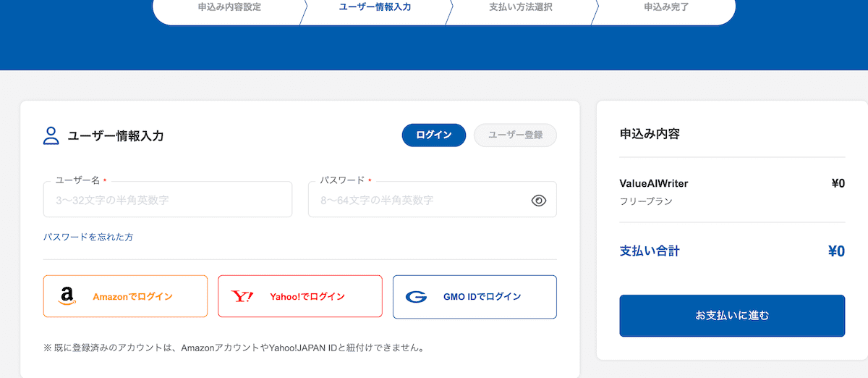This screenshot has width=868, height=378.
Task: Choose the Yahoo!でログイン button
Action: point(307,296)
